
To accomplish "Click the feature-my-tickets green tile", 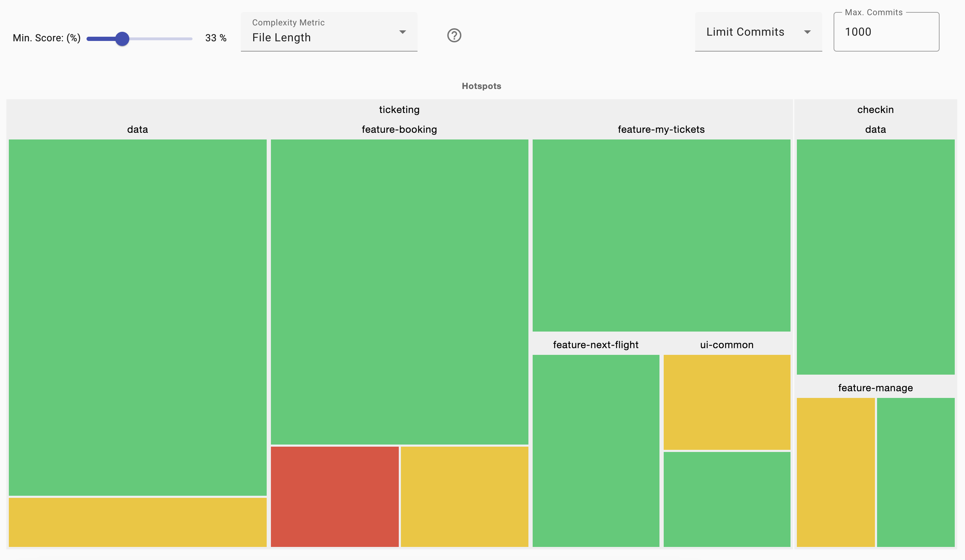I will [661, 235].
